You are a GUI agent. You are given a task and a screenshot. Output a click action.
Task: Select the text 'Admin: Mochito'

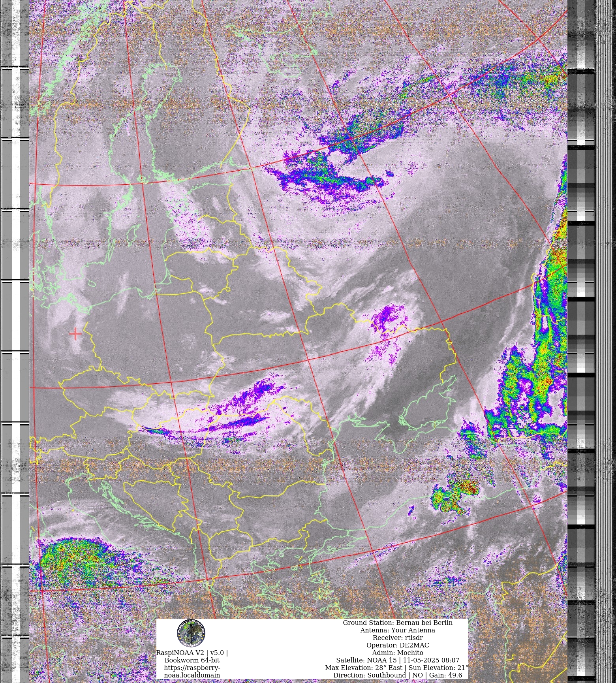click(x=398, y=653)
